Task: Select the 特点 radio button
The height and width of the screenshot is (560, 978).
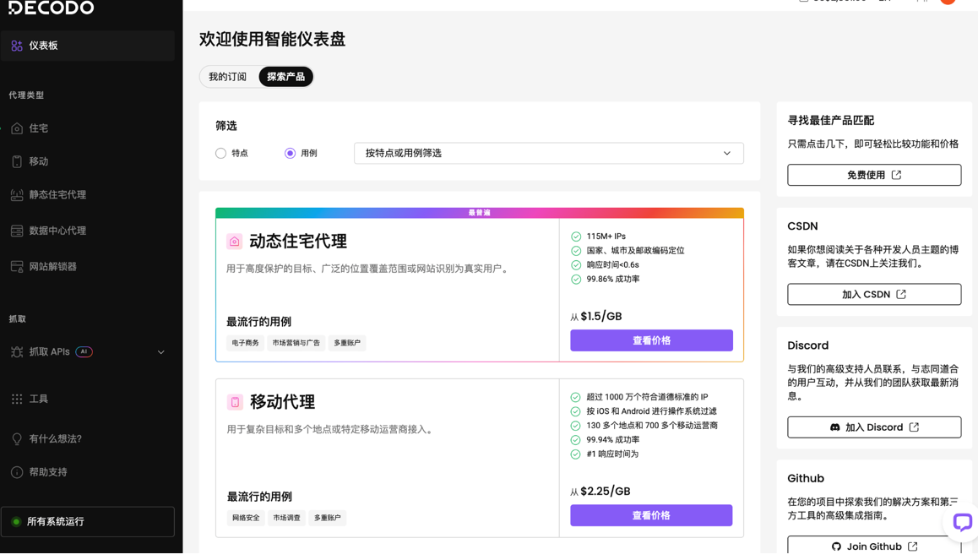Action: [x=221, y=154]
